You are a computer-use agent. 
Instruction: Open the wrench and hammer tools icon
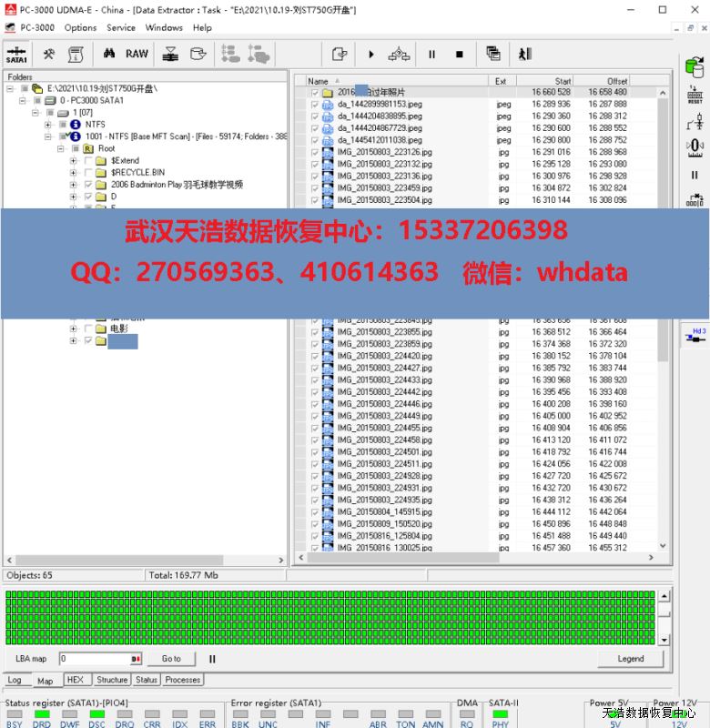pyautogui.click(x=49, y=54)
